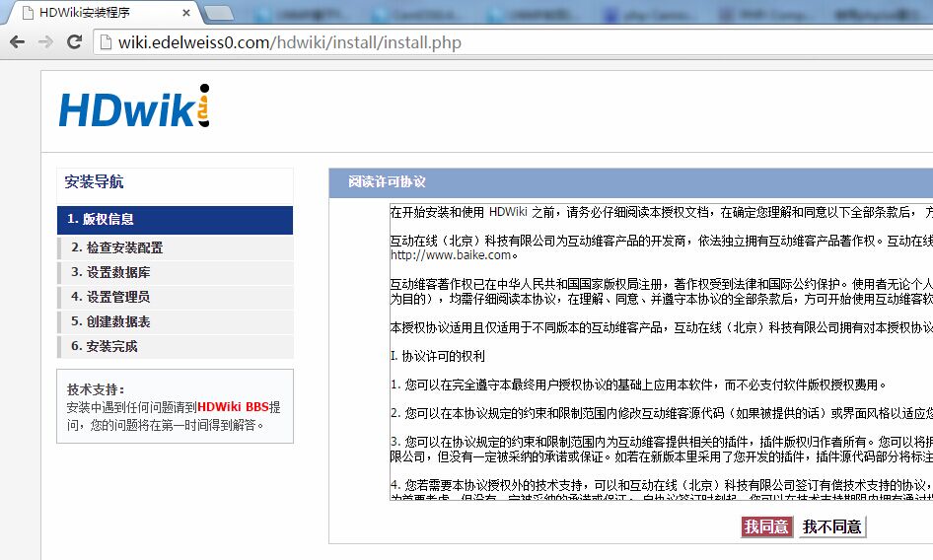Viewport: 933px width, 560px height.
Task: Click inside the license agreement text box
Action: pyautogui.click(x=661, y=352)
